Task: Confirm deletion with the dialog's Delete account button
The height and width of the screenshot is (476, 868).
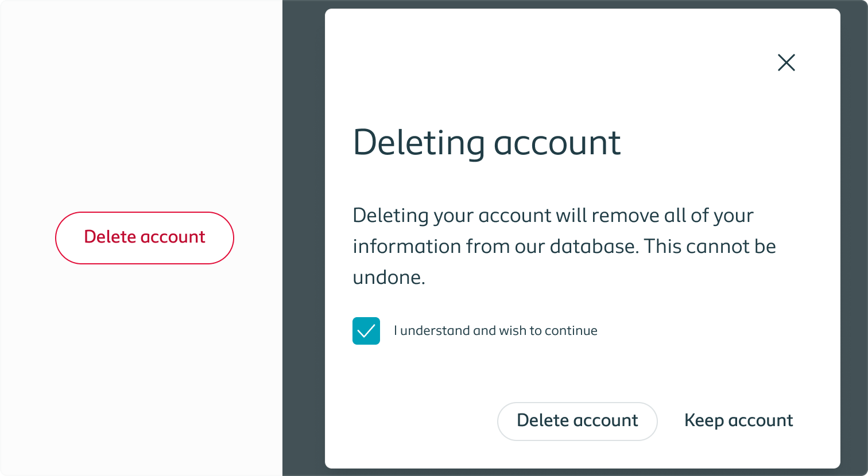Action: click(x=577, y=420)
